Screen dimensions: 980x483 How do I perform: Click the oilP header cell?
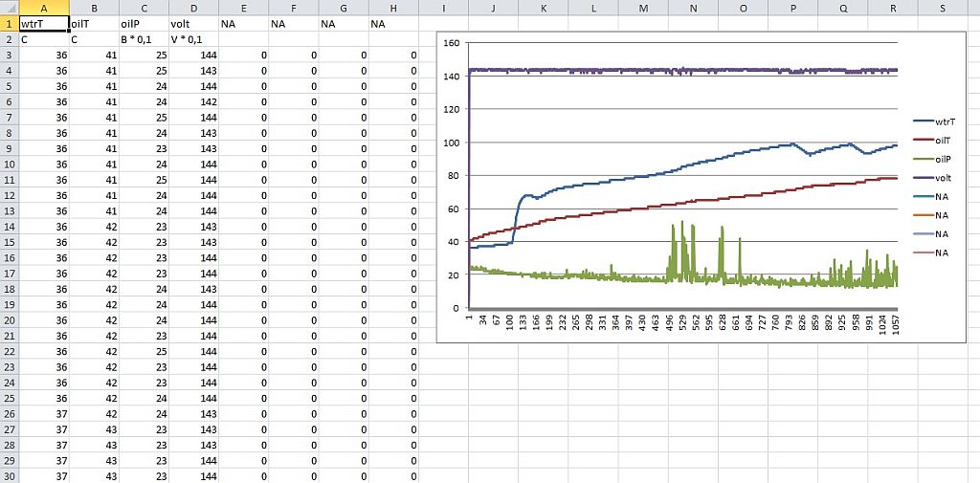[x=144, y=23]
